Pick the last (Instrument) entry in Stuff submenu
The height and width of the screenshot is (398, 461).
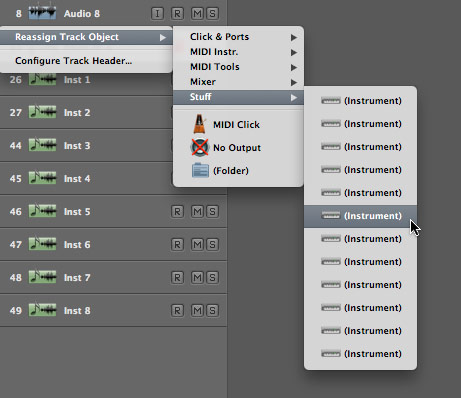[x=360, y=354]
